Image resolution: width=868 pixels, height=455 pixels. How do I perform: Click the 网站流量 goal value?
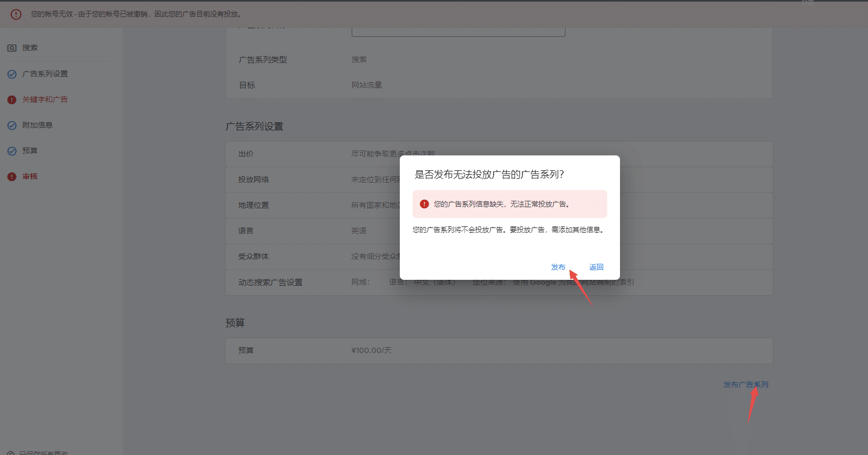coord(367,85)
